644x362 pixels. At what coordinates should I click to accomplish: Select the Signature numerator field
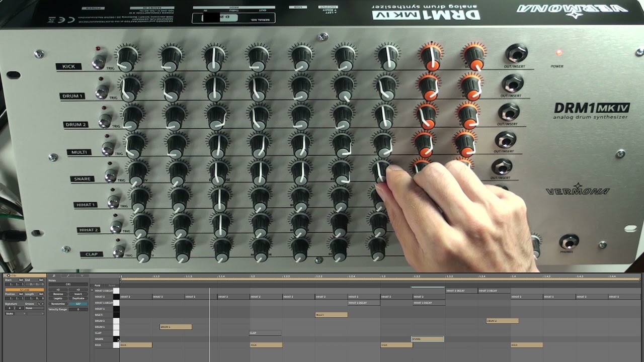(10, 308)
